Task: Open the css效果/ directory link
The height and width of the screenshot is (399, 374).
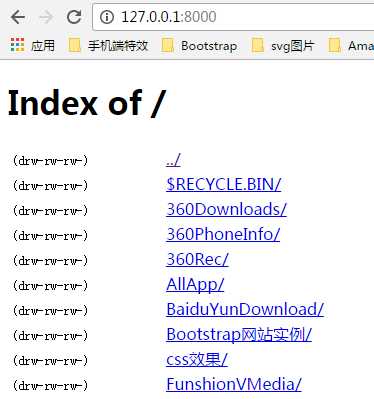Action: click(197, 359)
